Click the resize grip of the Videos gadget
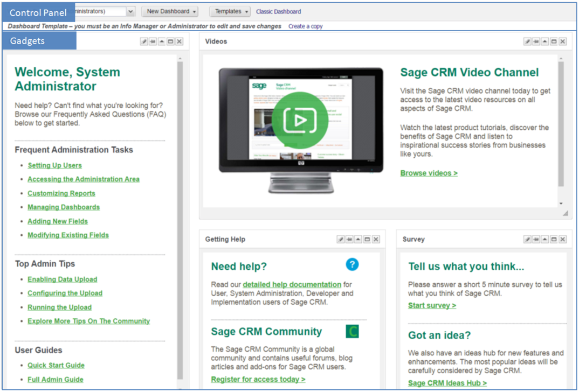 [565, 213]
